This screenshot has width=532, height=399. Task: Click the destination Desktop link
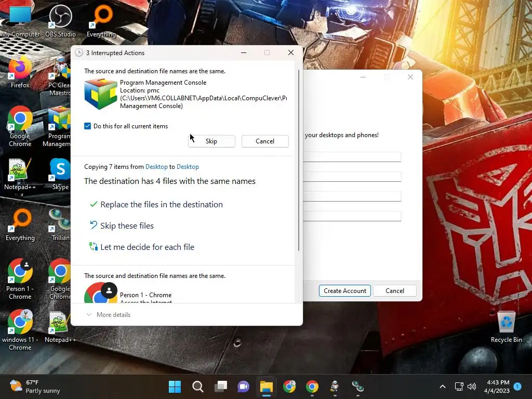pyautogui.click(x=188, y=167)
